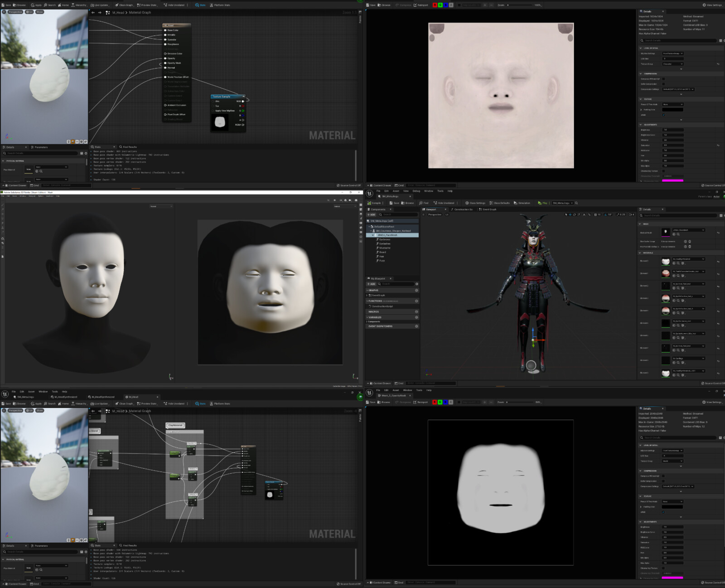Click plus icon on the FUNCTIONS section header

point(416,301)
